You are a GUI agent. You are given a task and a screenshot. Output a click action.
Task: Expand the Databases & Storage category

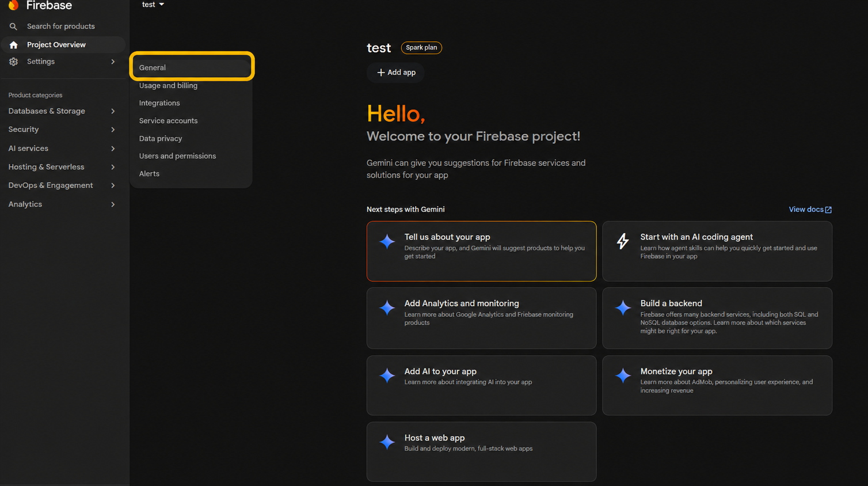tap(62, 111)
